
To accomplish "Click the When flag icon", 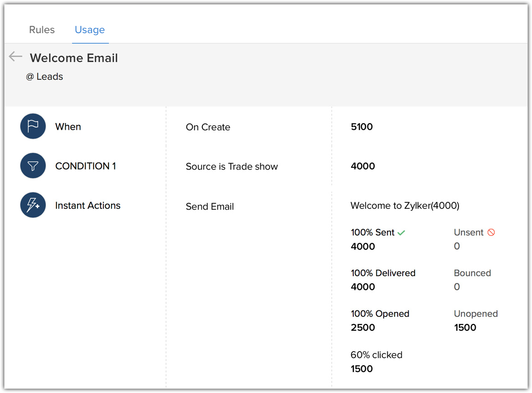I will point(33,126).
